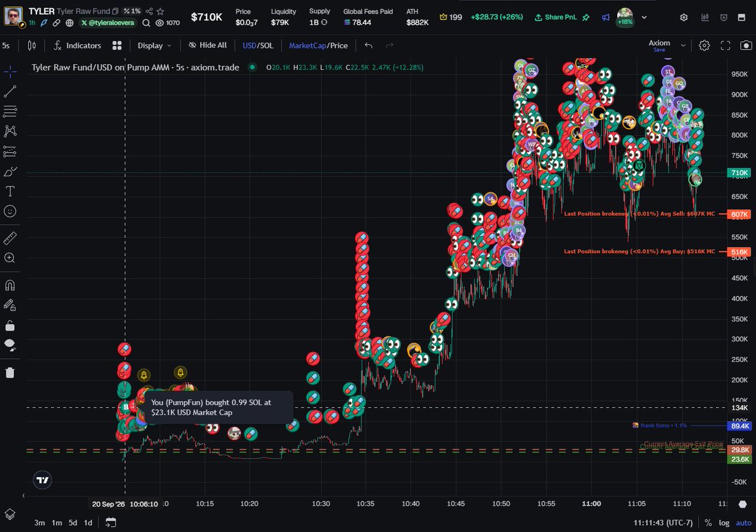
Task: Select the trend line drawing tool
Action: [x=10, y=91]
